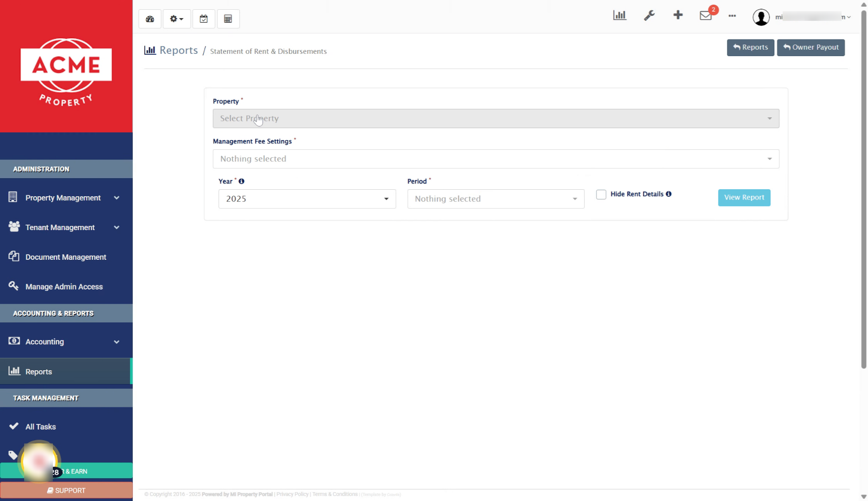Open the calculator icon
The height and width of the screenshot is (501, 868).
point(228,19)
